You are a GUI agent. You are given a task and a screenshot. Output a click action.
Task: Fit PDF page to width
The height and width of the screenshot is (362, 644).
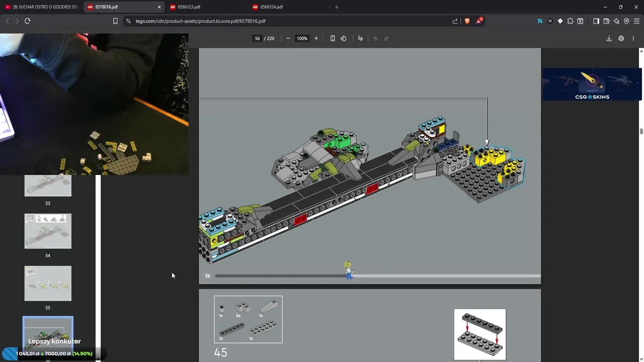point(333,38)
